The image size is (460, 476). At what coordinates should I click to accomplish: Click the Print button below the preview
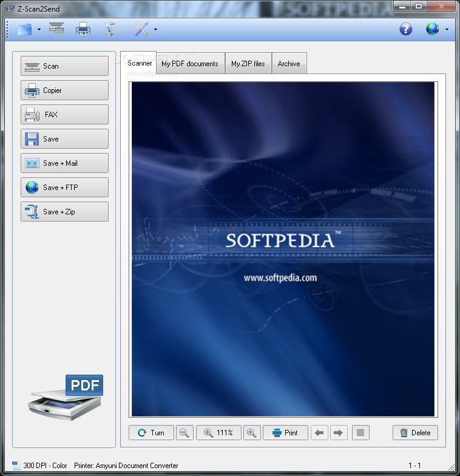point(285,432)
